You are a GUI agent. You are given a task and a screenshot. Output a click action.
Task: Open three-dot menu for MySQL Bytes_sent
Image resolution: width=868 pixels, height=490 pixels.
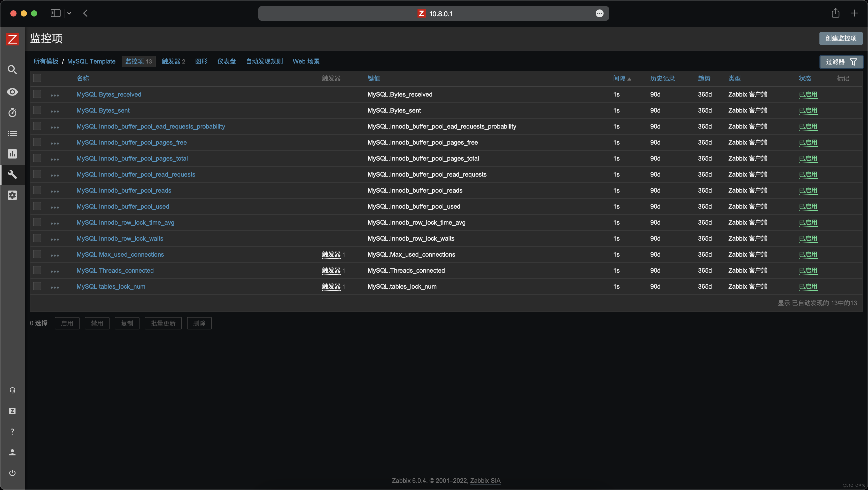point(55,112)
